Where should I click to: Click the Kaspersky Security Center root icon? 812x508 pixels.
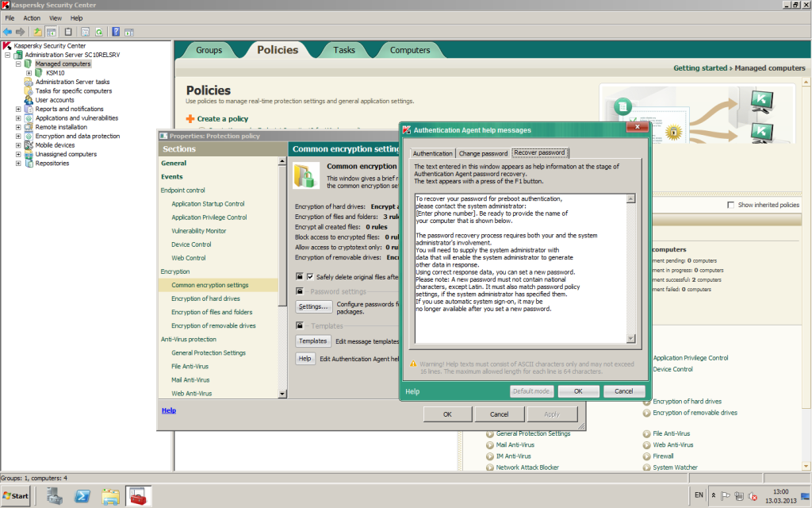pyautogui.click(x=7, y=45)
